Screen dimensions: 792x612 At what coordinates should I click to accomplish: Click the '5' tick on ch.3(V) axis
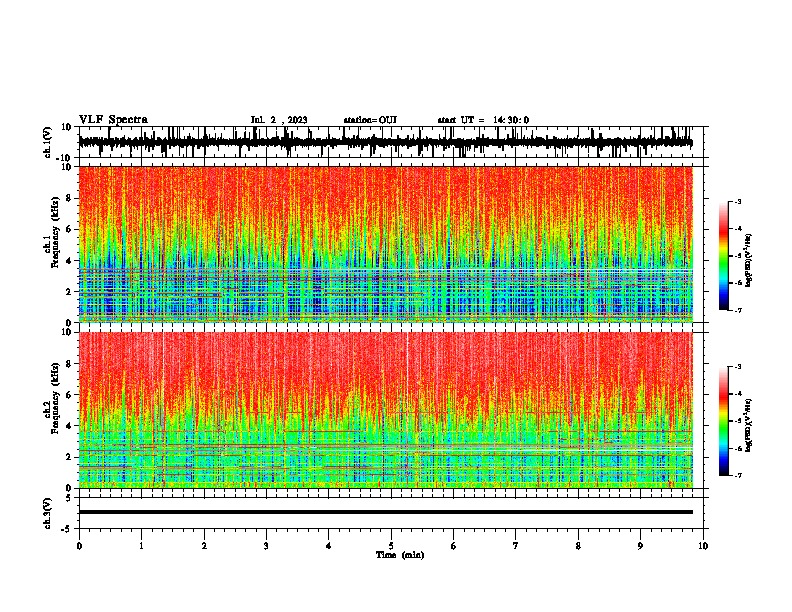pyautogui.click(x=70, y=498)
